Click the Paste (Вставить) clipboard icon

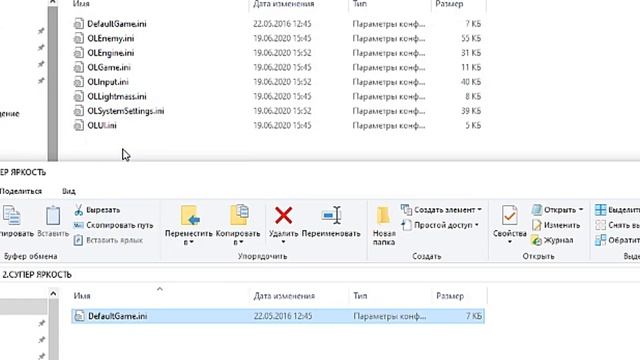click(x=53, y=216)
